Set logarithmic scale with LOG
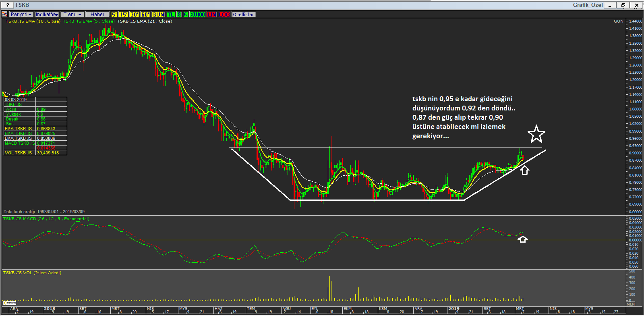 coord(225,14)
